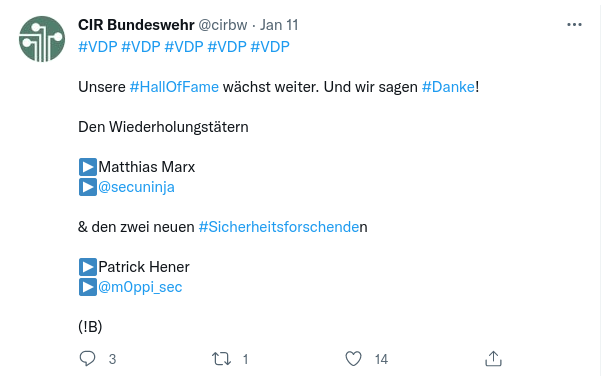
Task: Visit the @secuninja mention
Action: click(136, 187)
